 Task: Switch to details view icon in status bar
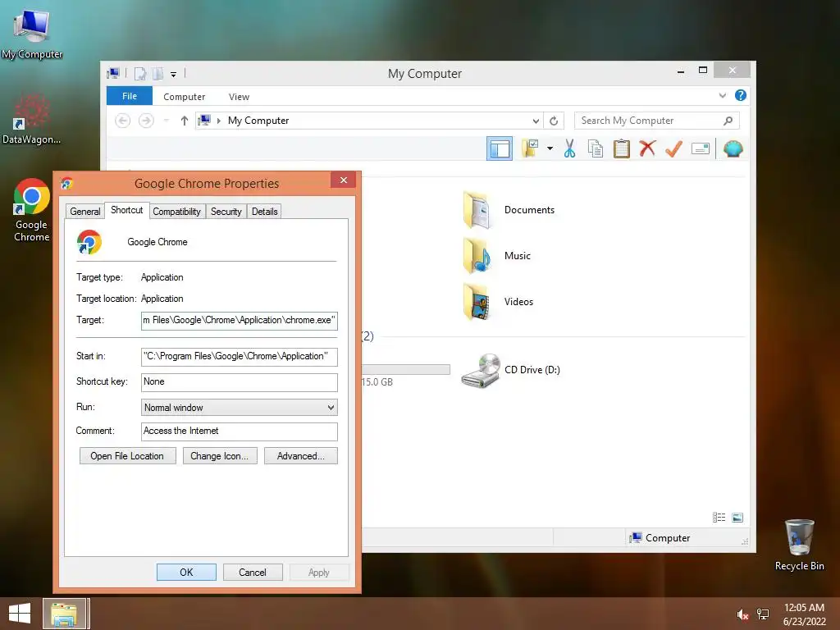pyautogui.click(x=719, y=517)
